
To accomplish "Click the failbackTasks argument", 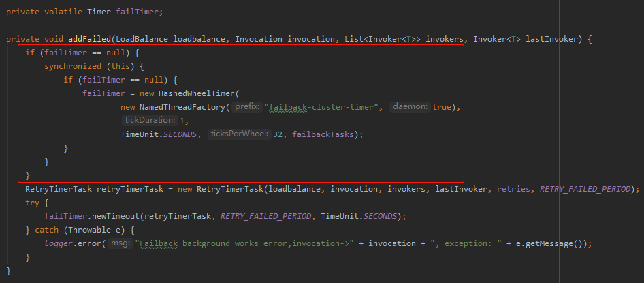I will click(x=323, y=134).
